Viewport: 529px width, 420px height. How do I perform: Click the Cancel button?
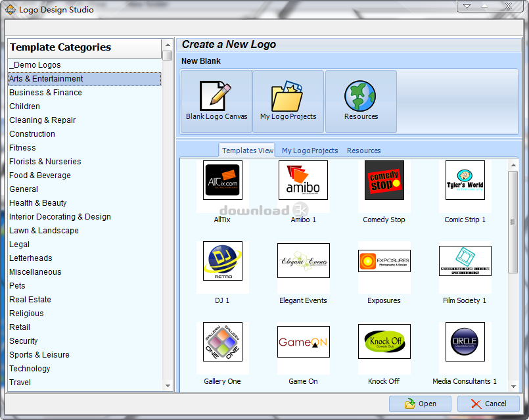(x=488, y=404)
